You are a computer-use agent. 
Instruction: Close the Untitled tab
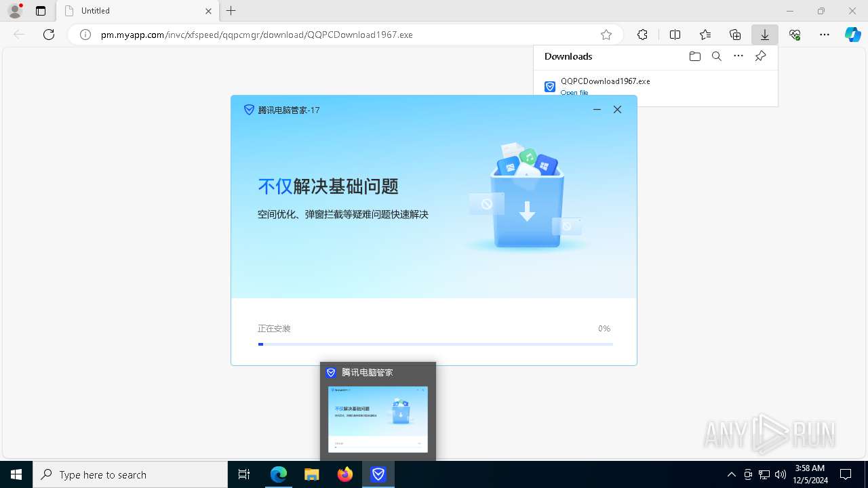(x=208, y=11)
